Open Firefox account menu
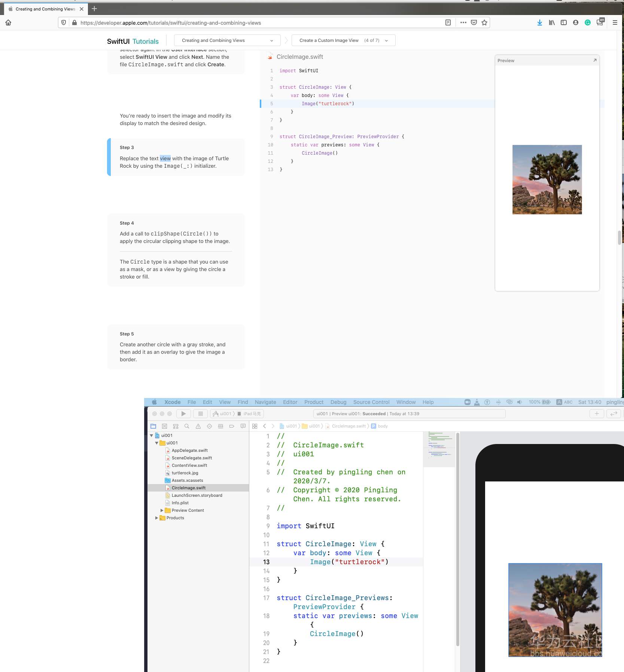Image resolution: width=624 pixels, height=672 pixels. click(576, 22)
